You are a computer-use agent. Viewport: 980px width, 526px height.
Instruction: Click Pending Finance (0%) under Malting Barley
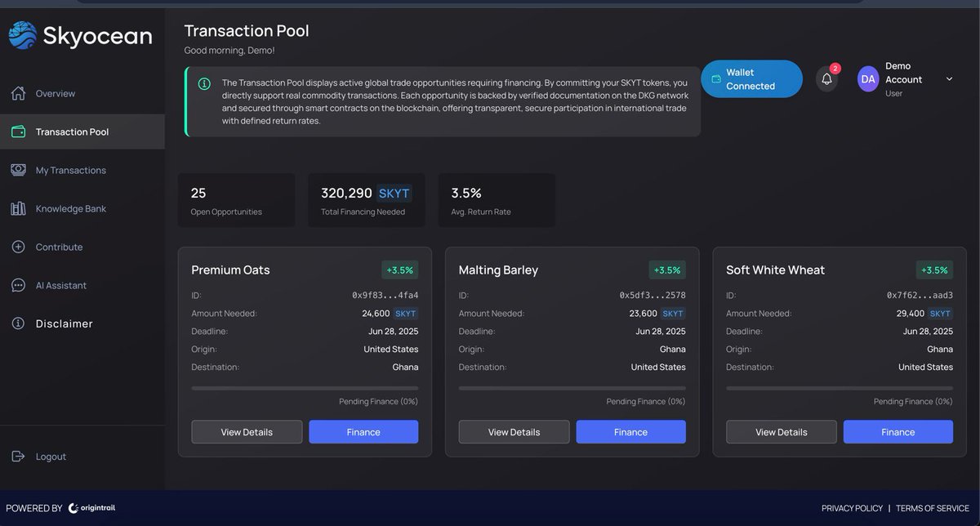click(646, 401)
